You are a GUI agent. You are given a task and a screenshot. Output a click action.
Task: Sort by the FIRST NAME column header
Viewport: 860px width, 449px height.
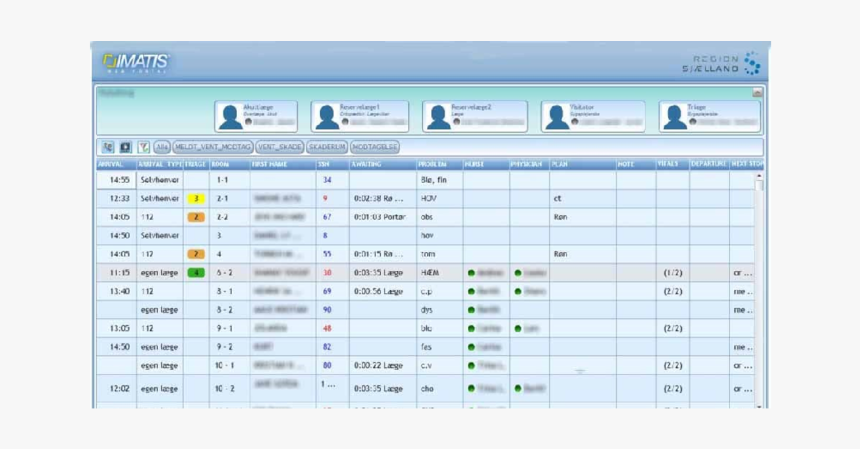click(x=283, y=164)
